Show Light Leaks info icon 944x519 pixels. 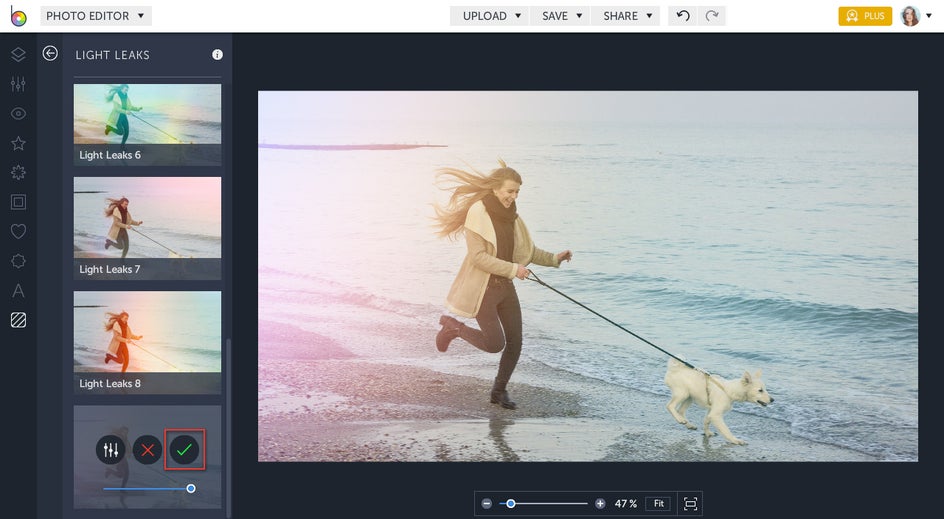click(x=217, y=55)
